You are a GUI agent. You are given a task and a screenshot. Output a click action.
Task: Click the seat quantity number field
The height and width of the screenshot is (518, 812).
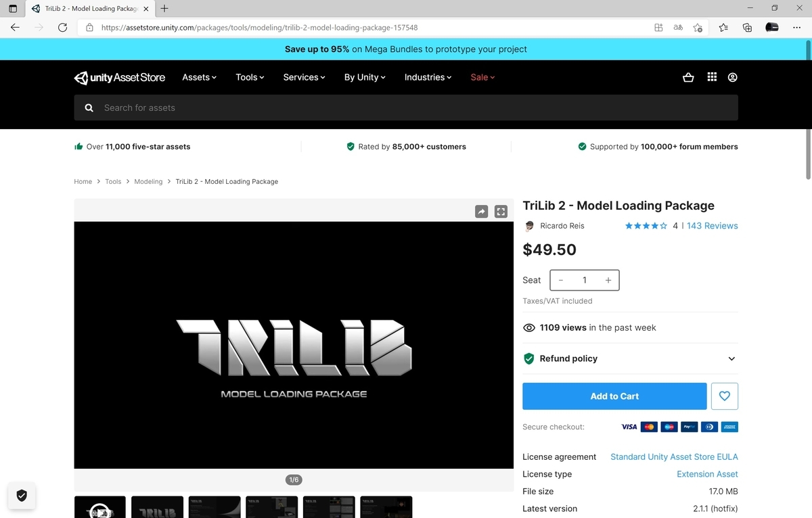[x=585, y=280]
